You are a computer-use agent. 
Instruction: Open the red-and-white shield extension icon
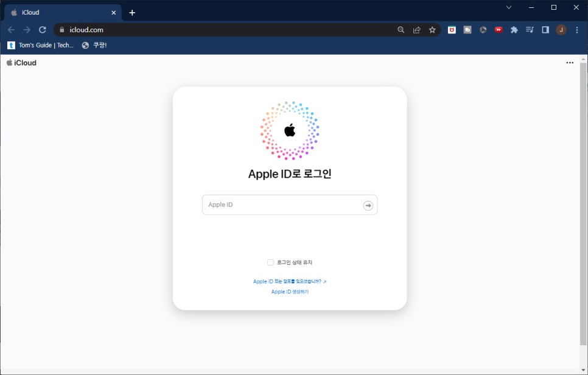click(x=452, y=30)
